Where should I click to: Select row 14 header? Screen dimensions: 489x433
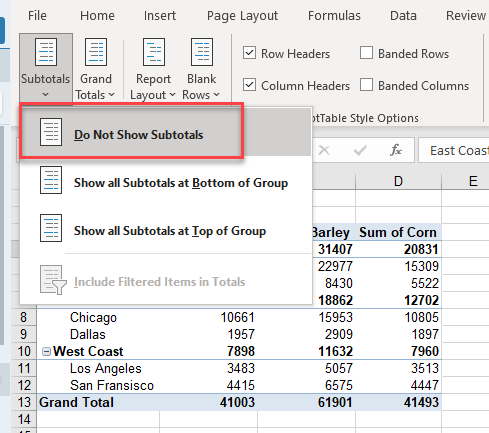click(24, 419)
